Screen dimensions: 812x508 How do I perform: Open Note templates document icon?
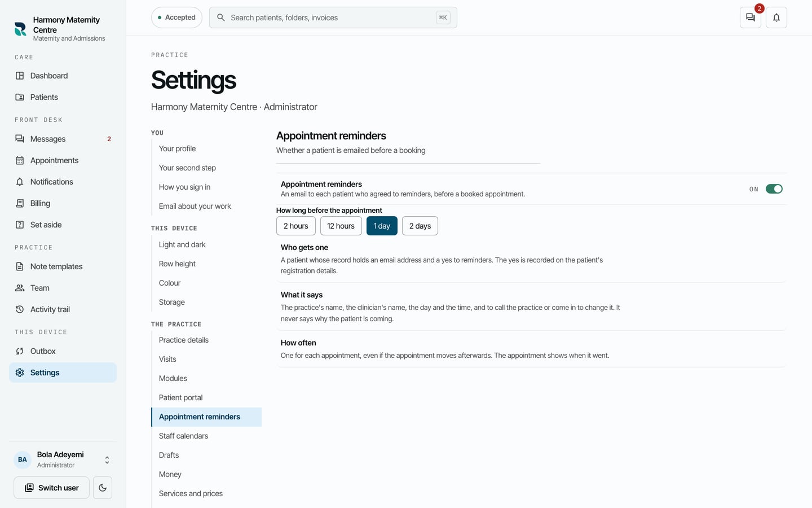pos(20,266)
